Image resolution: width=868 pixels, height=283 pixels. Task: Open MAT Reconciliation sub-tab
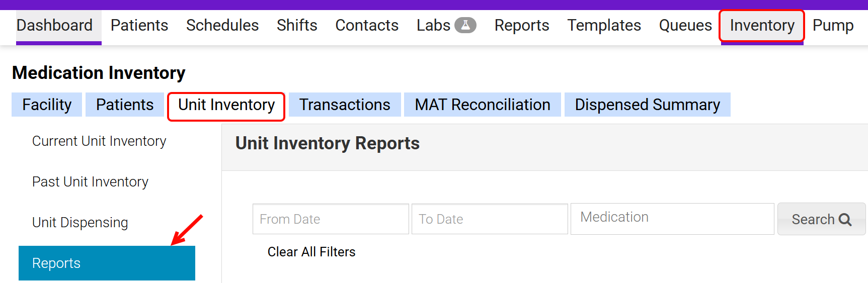click(482, 105)
